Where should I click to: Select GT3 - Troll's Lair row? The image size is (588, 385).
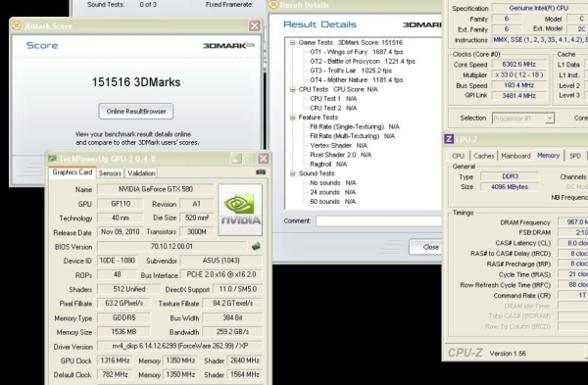click(x=351, y=71)
